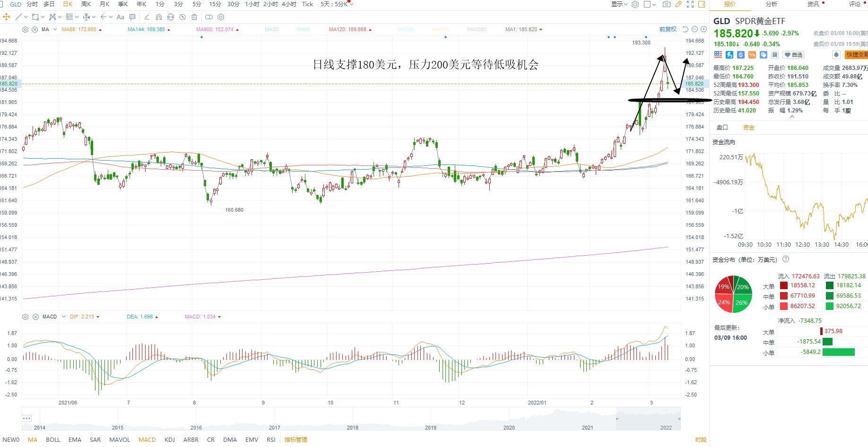Toggle the orange drawing pencil mode
This screenshot has height=447, width=868.
(678, 4)
